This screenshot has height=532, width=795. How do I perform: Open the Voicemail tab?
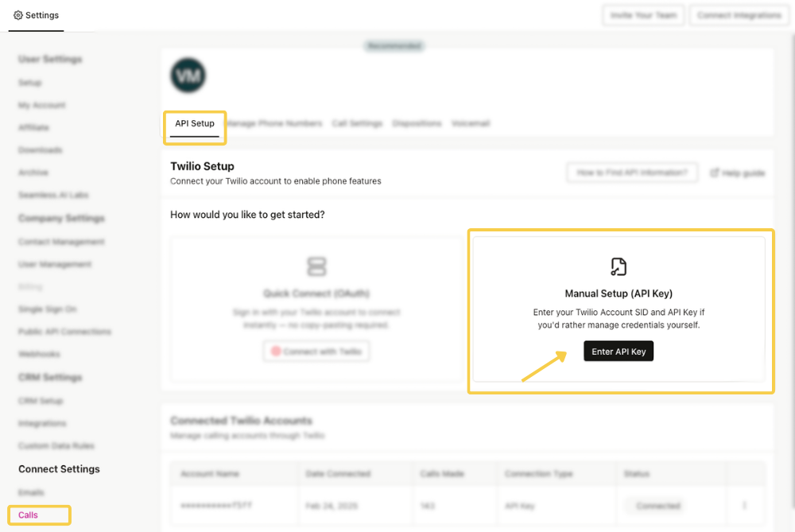[471, 123]
